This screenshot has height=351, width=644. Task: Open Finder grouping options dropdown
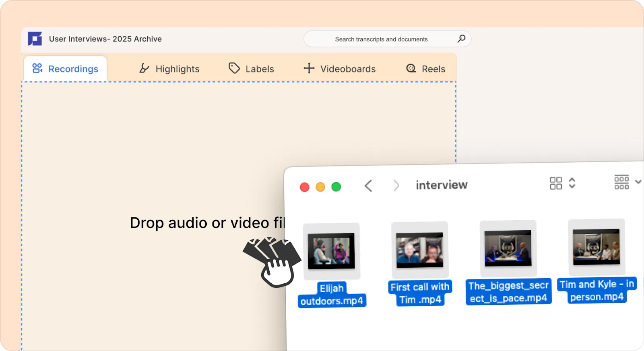pos(627,182)
